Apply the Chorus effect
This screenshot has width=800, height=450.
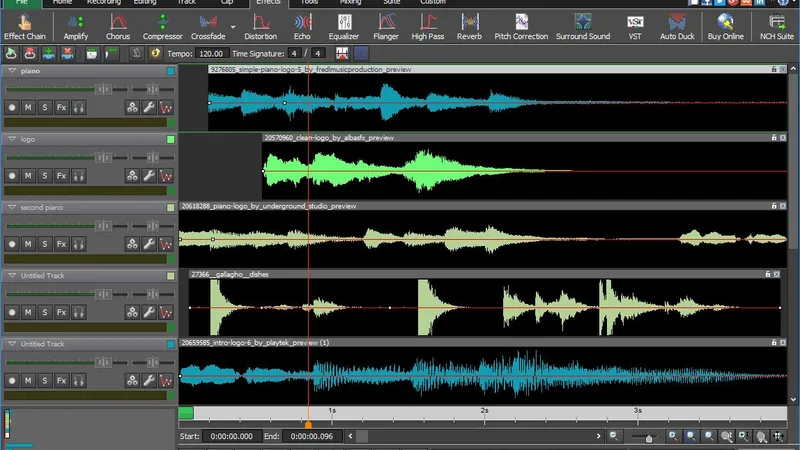click(118, 25)
